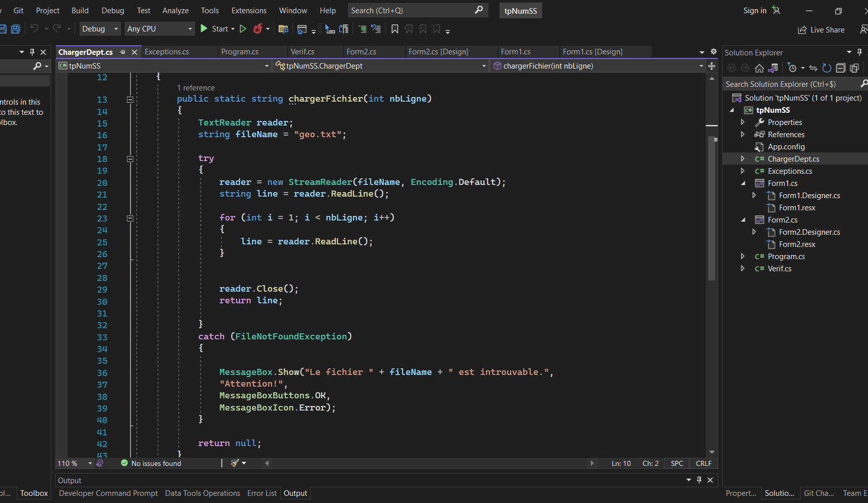
Task: Click the Hot Reload flame icon
Action: click(x=258, y=29)
